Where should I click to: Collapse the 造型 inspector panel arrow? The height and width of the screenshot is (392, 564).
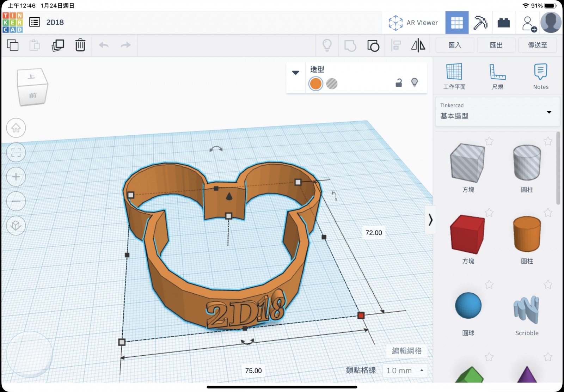[x=296, y=73]
